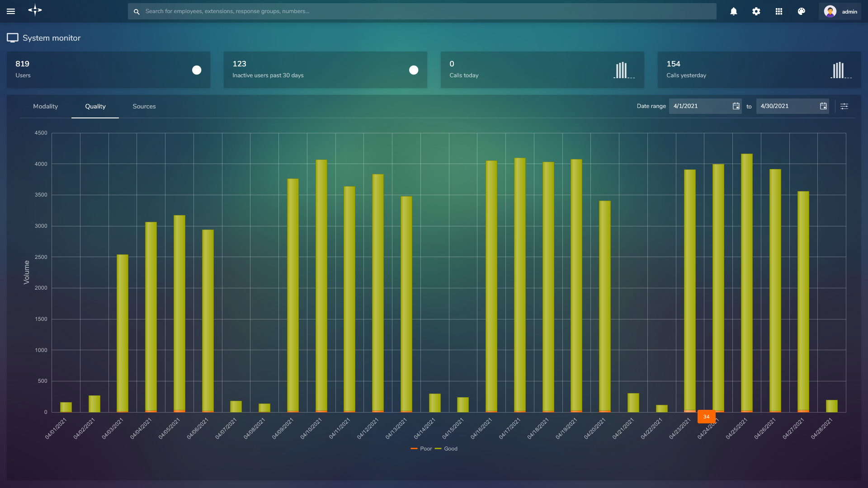Click the orange 34 marker on the chart

point(707,417)
